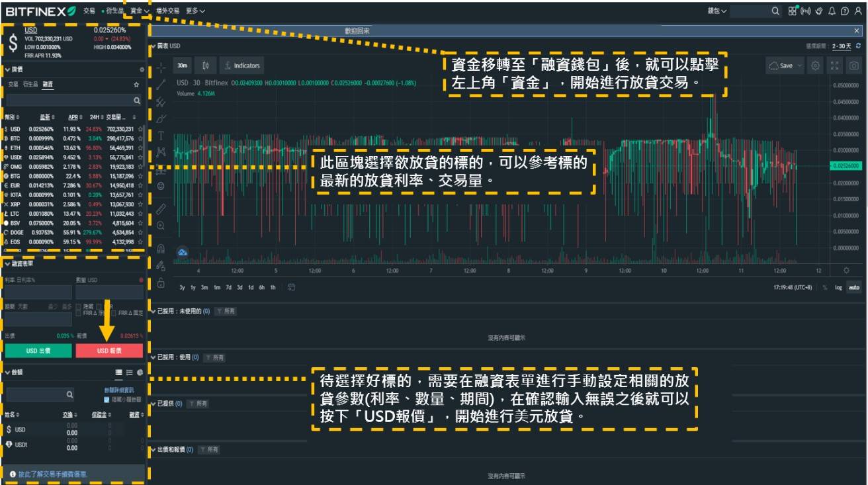Enable FRR Δ floating checkbox

(x=79, y=312)
